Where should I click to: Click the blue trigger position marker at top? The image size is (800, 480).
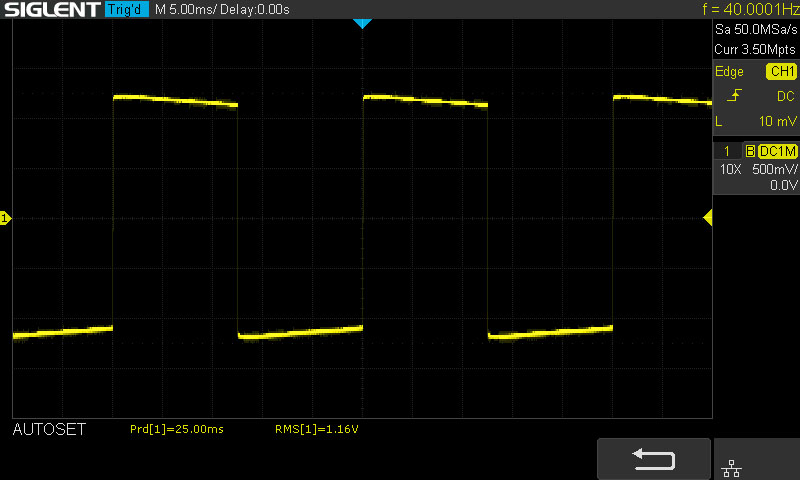tap(362, 23)
